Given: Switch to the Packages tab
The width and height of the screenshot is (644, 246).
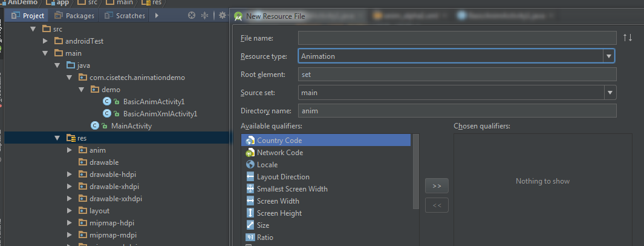Looking at the screenshot, I should [x=74, y=16].
